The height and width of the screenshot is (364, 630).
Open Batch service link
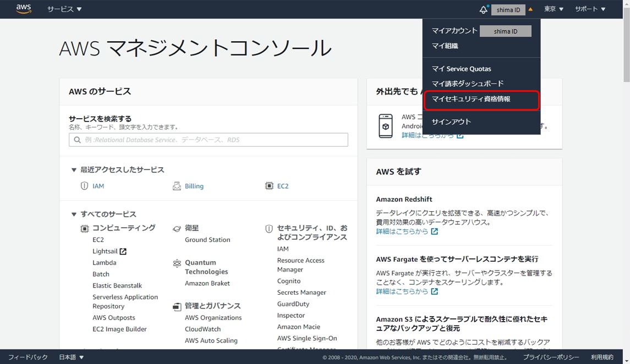click(x=101, y=274)
